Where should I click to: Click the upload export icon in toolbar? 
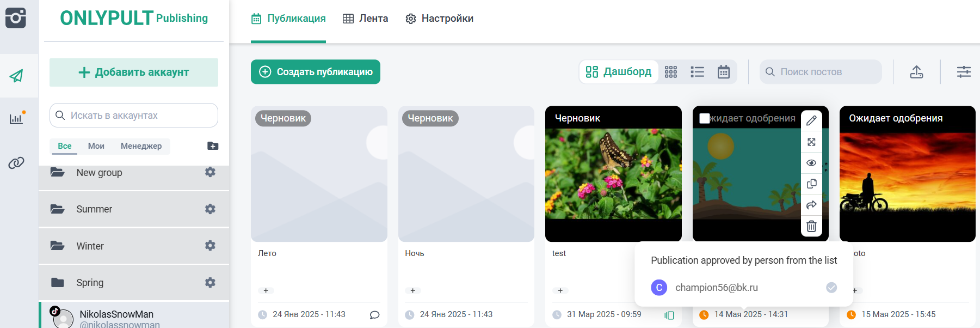tap(916, 72)
